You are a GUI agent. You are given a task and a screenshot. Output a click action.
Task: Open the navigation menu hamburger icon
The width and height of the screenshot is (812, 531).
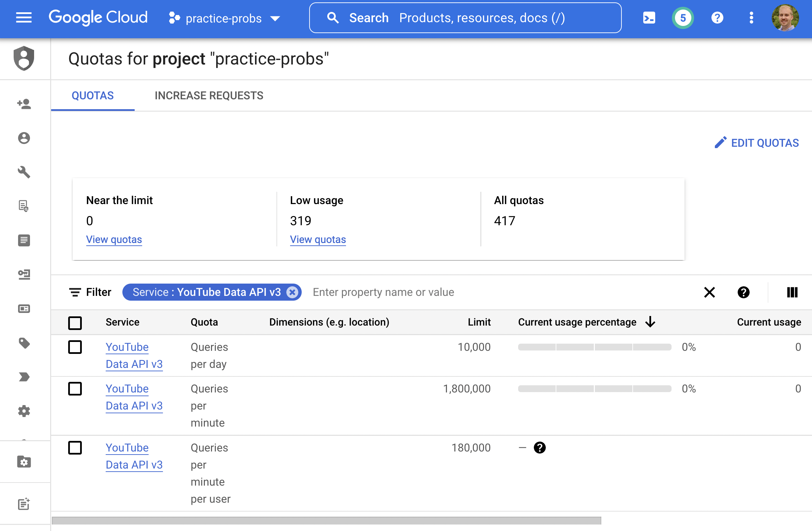pos(23,18)
